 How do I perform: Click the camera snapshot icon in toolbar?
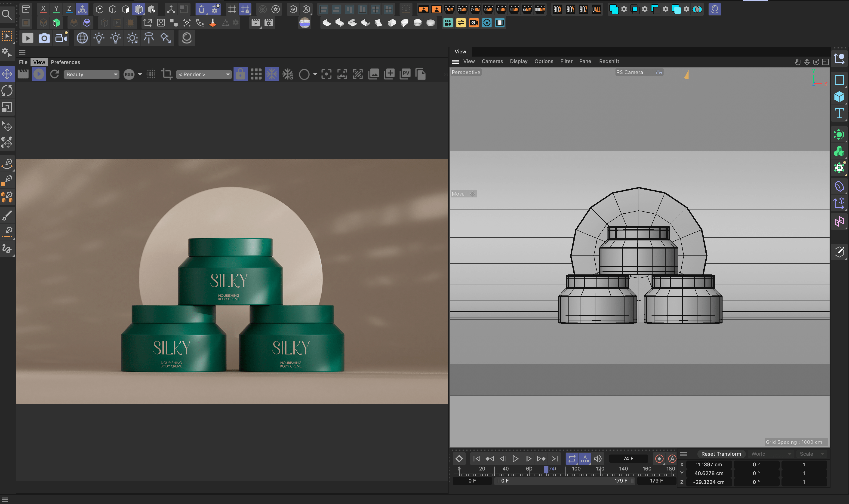coord(44,38)
